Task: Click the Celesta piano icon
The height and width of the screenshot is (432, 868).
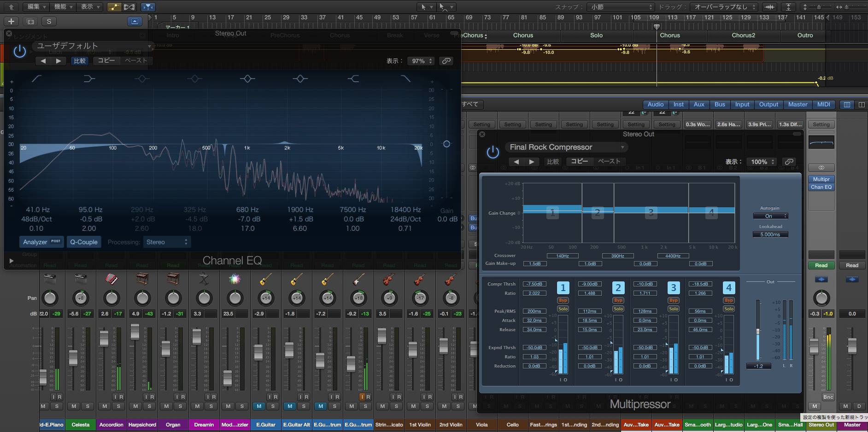Action: 81,279
